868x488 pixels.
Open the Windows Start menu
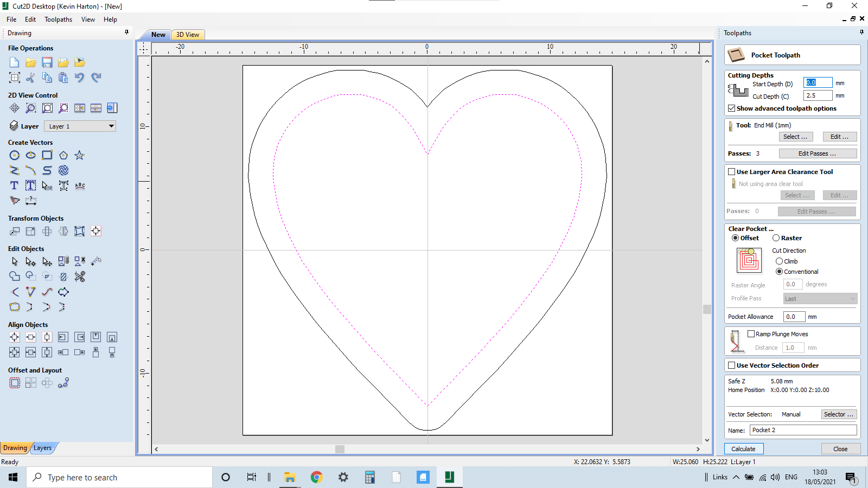coord(13,477)
